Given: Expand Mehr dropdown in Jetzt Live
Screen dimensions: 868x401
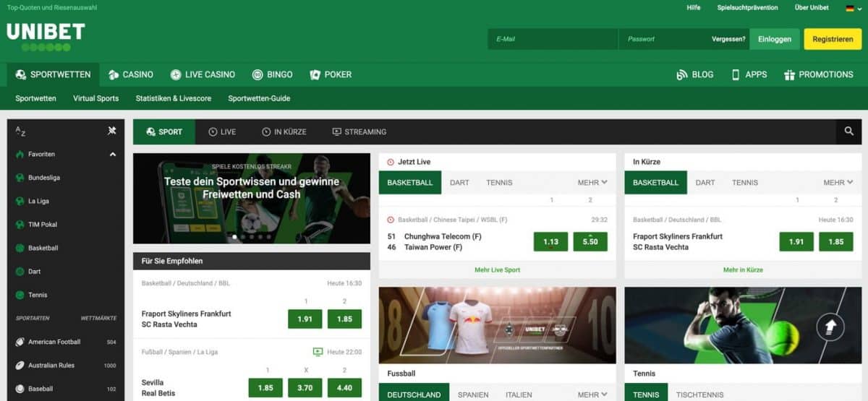Looking at the screenshot, I should point(592,183).
